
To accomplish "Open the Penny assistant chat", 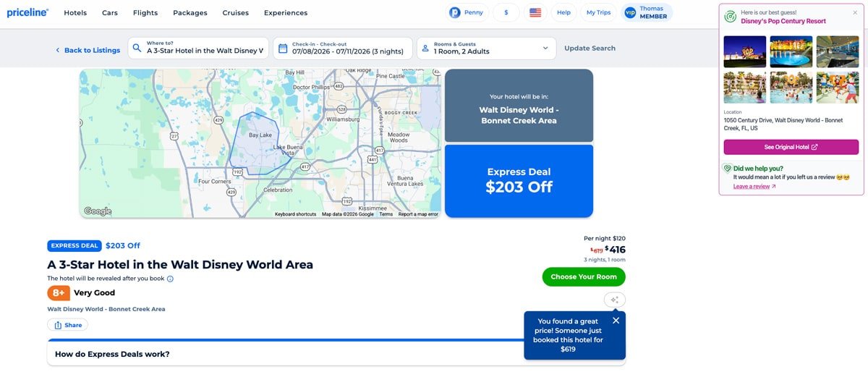I will tap(468, 12).
